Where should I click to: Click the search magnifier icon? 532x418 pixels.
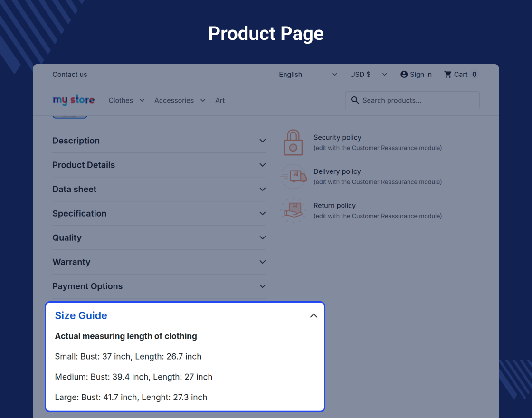coord(355,100)
